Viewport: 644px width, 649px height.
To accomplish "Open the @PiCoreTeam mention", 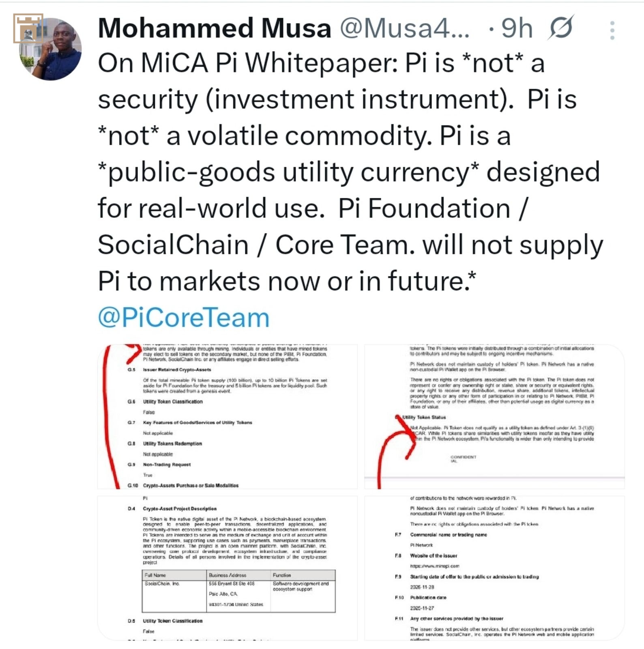I will (183, 317).
